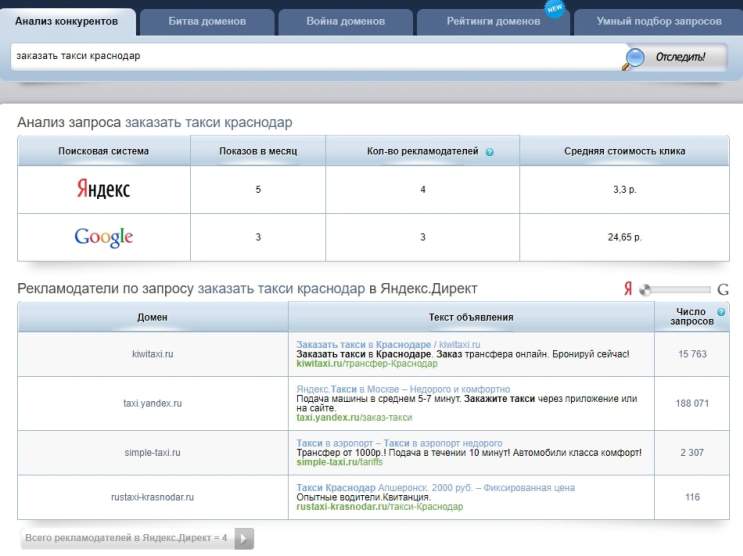Click the magnifying glass search icon
The width and height of the screenshot is (743, 556).
point(634,59)
